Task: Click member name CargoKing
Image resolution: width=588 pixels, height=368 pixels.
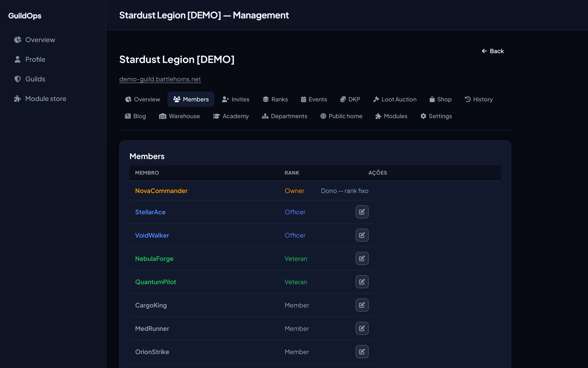Action: click(x=151, y=305)
